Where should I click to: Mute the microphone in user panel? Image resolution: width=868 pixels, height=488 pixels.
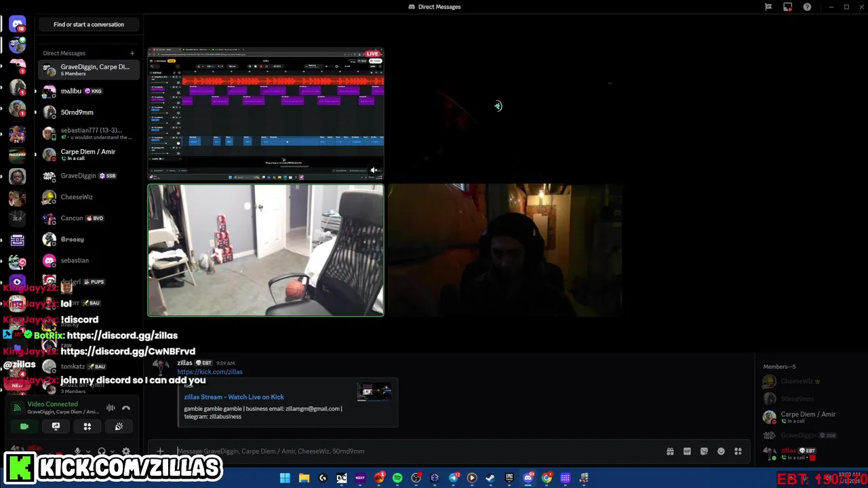tap(77, 451)
